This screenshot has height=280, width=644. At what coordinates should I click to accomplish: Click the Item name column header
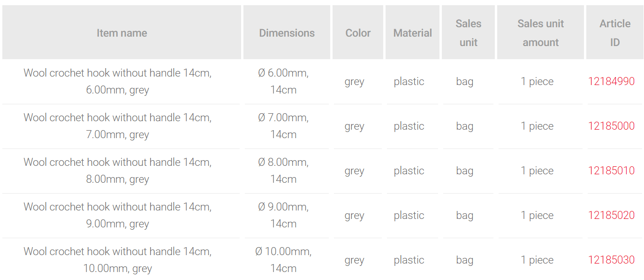tap(121, 33)
